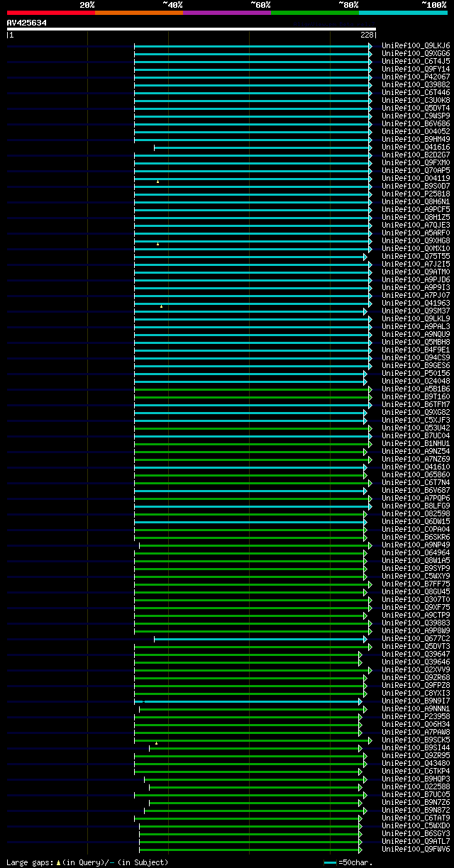
Task: Select the UniRef100_B9HM49 label
Action: (416, 139)
